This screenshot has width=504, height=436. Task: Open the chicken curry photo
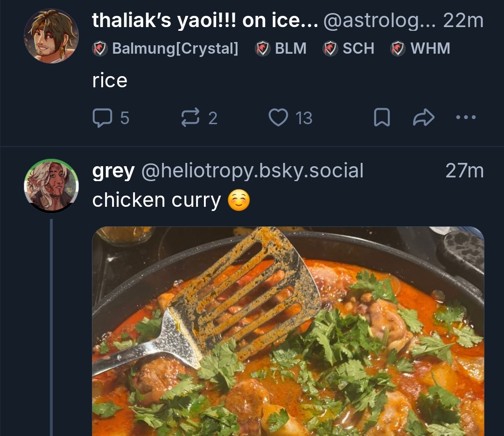click(288, 331)
